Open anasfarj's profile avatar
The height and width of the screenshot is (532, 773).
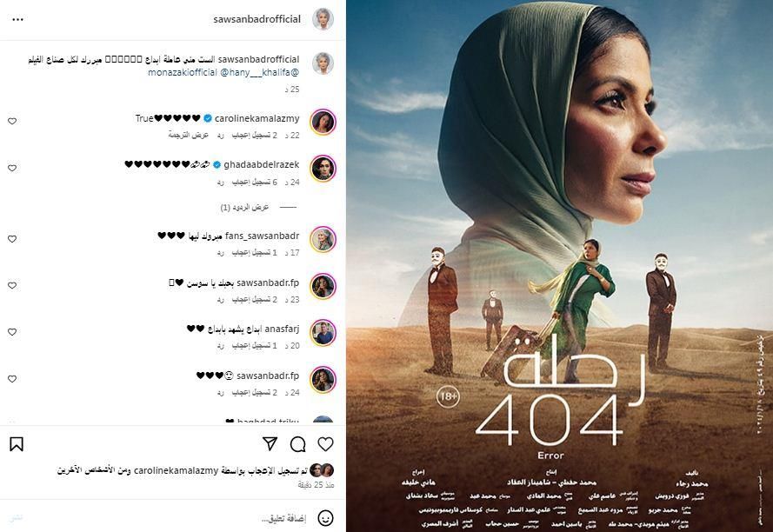pos(323,333)
